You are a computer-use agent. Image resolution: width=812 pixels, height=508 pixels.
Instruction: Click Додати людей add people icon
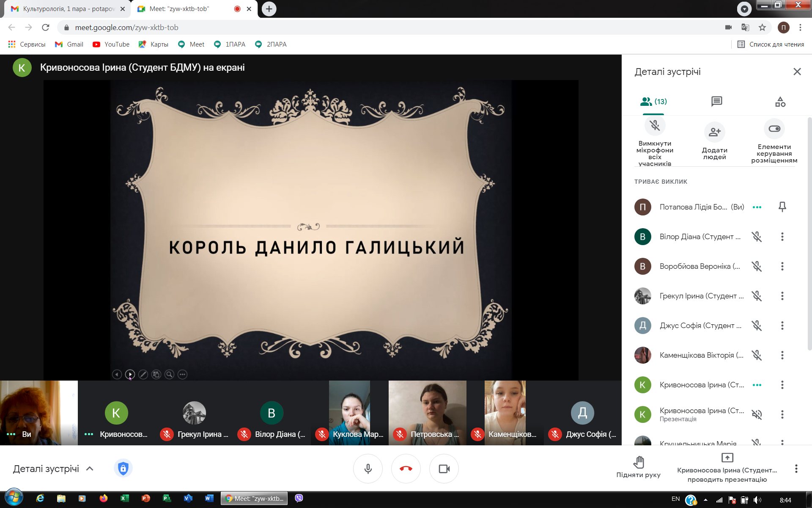coord(714,132)
